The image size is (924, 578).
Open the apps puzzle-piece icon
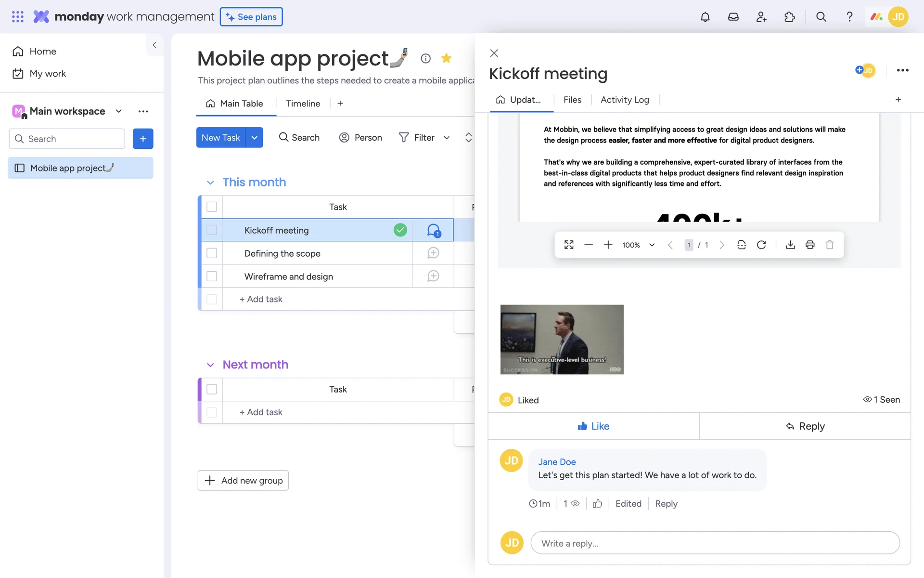(789, 17)
